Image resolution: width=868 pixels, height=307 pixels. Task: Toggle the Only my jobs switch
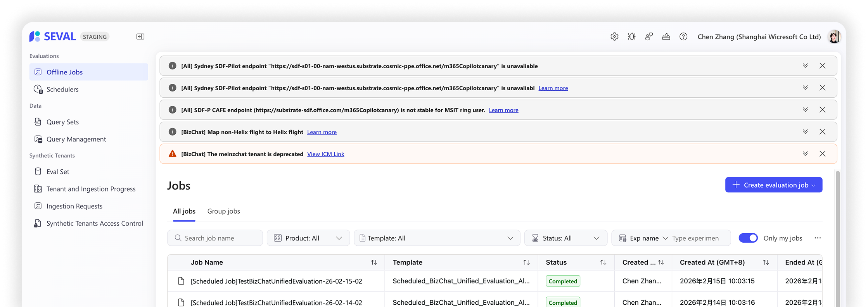tap(748, 238)
